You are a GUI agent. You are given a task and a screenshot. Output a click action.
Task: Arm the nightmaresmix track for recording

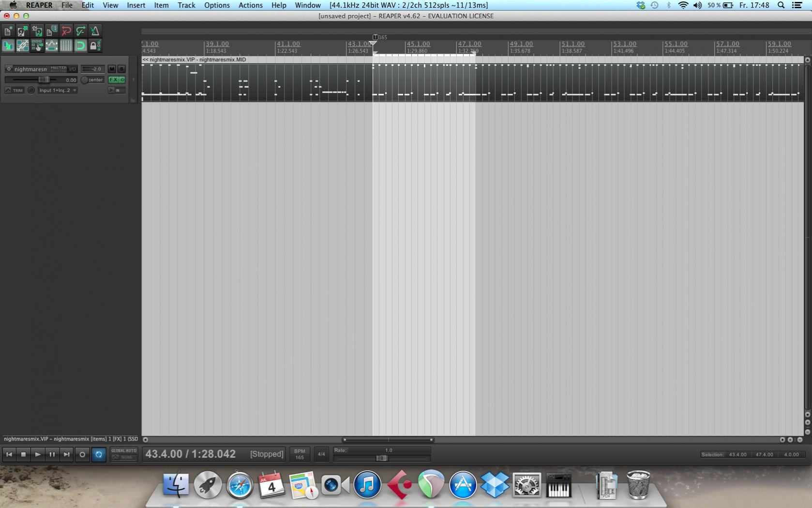[8, 69]
